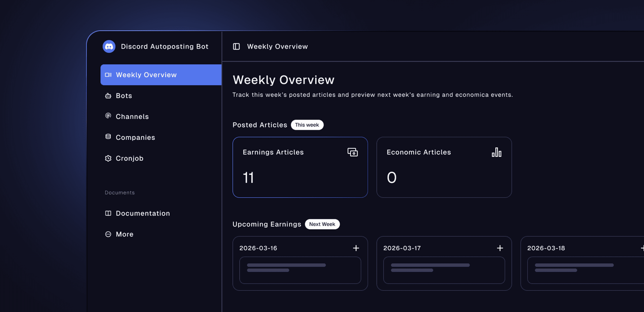Click the Companies database icon

pos(108,137)
